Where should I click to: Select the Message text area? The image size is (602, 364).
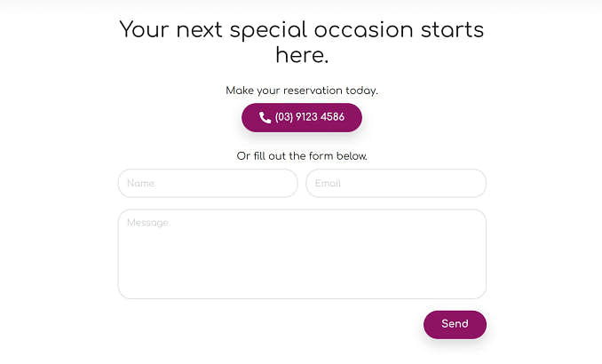[302, 254]
